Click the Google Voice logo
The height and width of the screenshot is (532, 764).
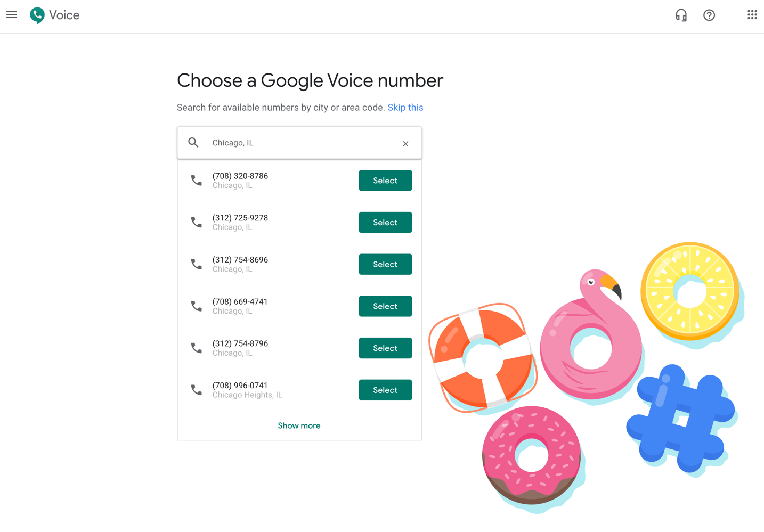coord(36,15)
